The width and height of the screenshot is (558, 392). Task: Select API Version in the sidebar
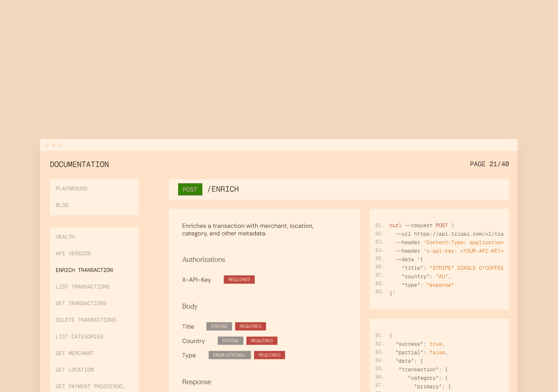(x=73, y=254)
